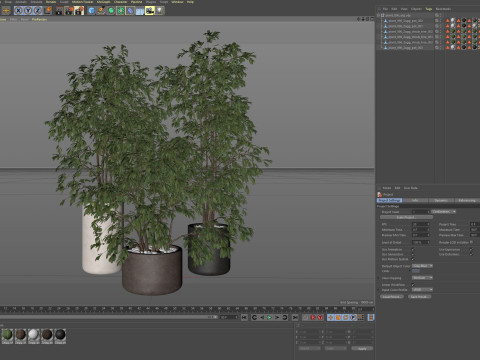This screenshot has height=360, width=480.
Task: Switch to the Info tab
Action: 415,200
